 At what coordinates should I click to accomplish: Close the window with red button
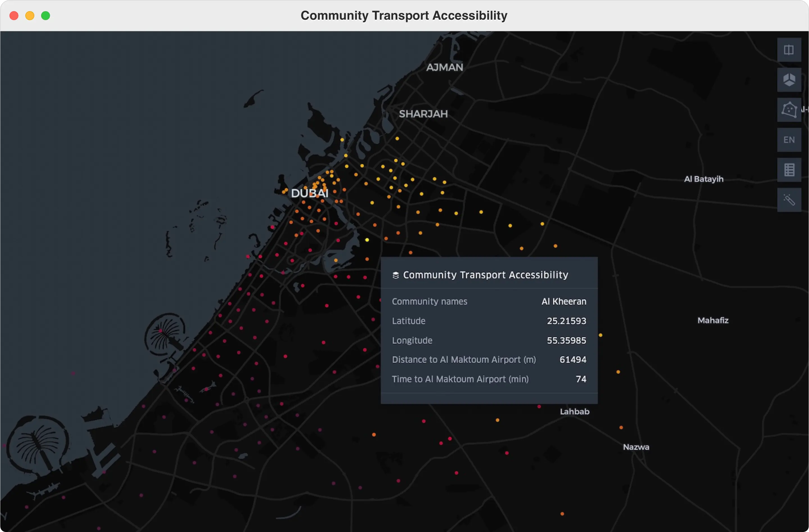14,16
